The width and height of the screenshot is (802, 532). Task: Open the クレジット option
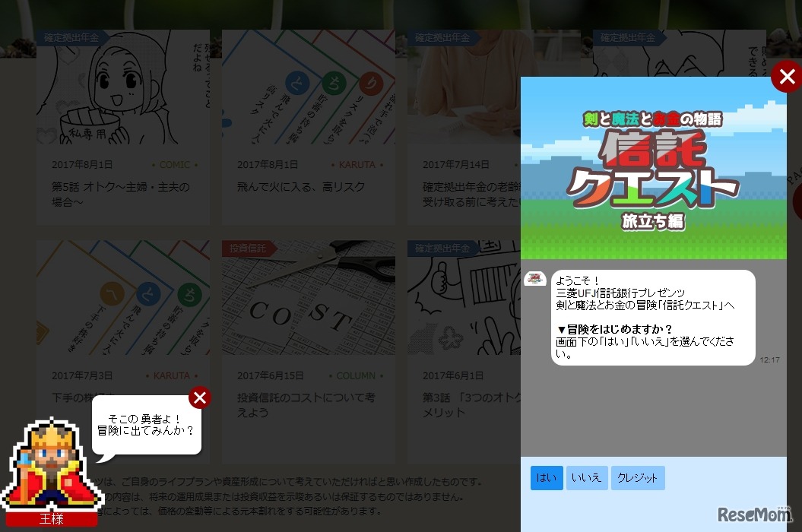pyautogui.click(x=638, y=477)
